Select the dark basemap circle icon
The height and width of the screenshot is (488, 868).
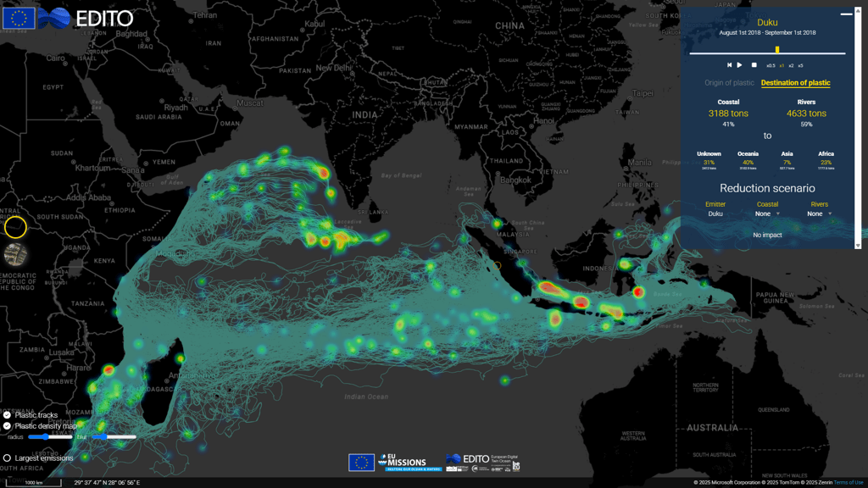pyautogui.click(x=15, y=227)
